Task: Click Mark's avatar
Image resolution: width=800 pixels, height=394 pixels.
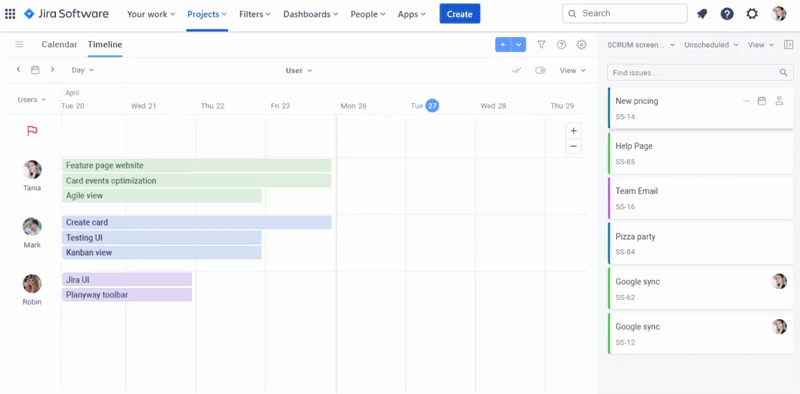Action: [x=32, y=227]
